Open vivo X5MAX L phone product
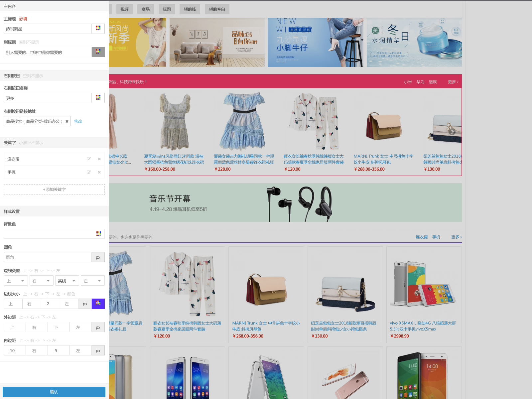This screenshot has height=399, width=532. pyautogui.click(x=424, y=295)
